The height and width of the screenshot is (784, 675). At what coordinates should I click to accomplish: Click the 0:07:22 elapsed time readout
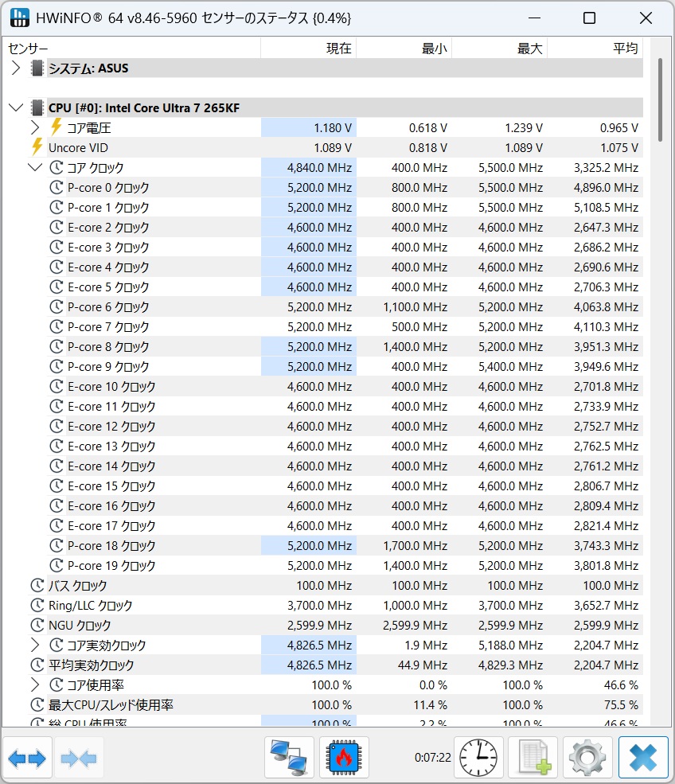coord(432,758)
